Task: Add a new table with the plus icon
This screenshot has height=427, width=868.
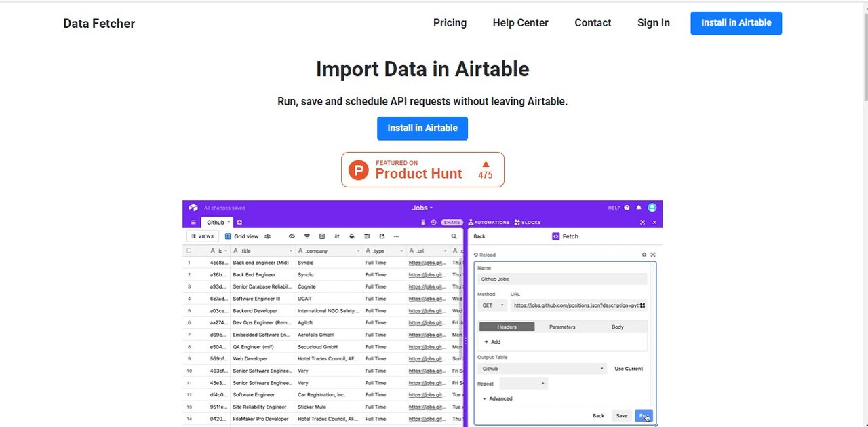Action: (239, 222)
